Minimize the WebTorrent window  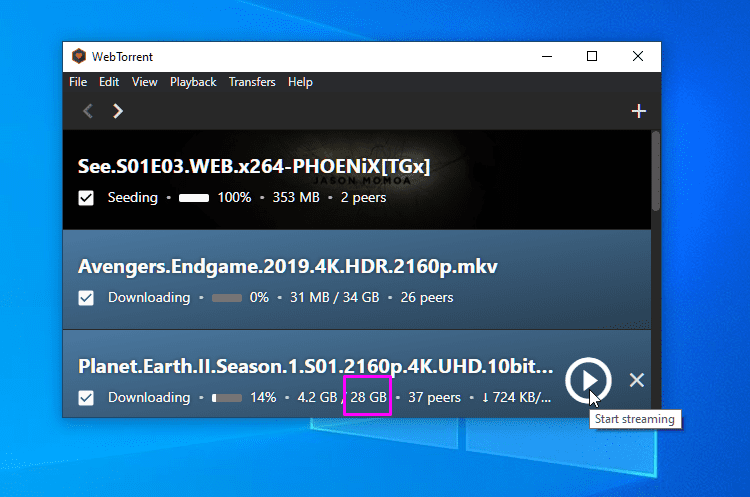[x=547, y=56]
